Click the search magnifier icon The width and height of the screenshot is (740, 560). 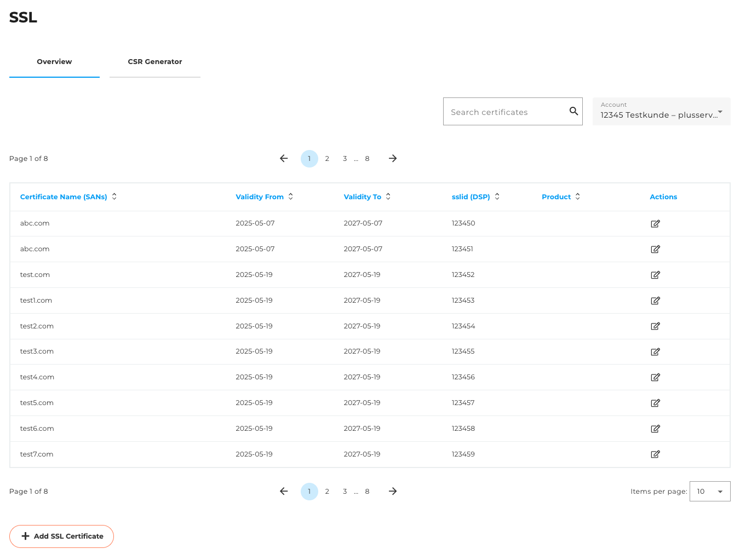pos(573,111)
